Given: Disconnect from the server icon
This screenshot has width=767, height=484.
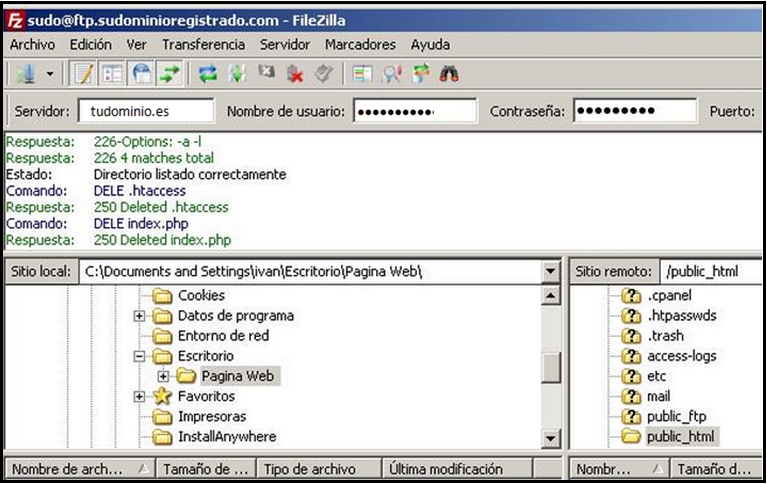Looking at the screenshot, I should [x=295, y=74].
